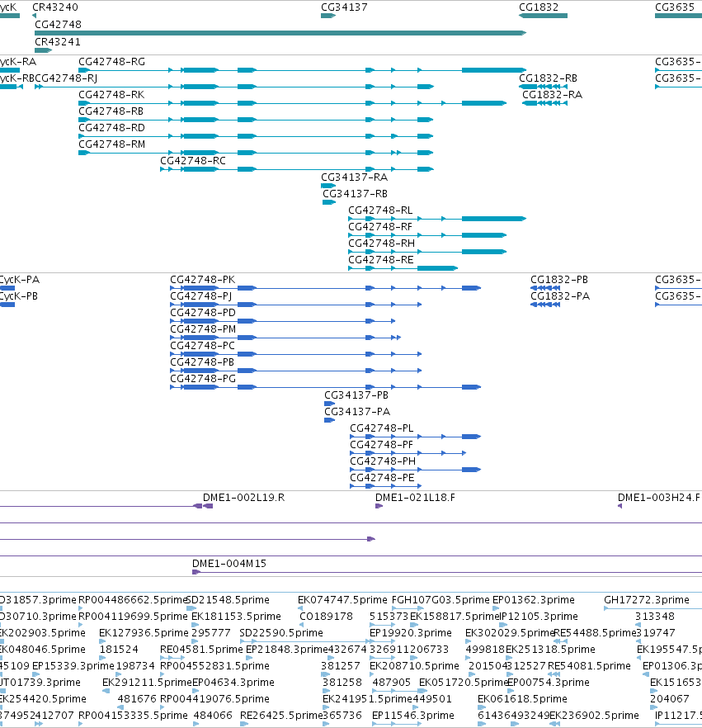Viewport: 702px width, 728px height.
Task: Click EST EK127936.5prime label
Action: click(x=144, y=633)
